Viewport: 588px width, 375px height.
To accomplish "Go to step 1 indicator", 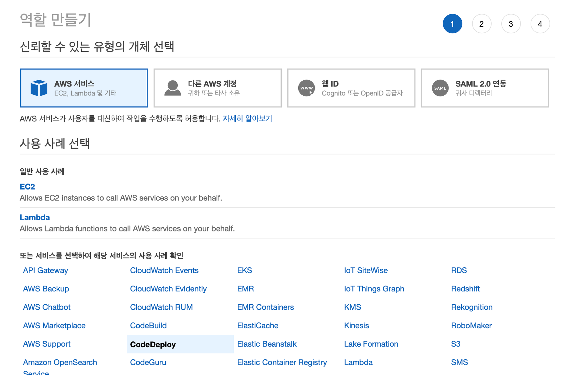I will point(452,24).
